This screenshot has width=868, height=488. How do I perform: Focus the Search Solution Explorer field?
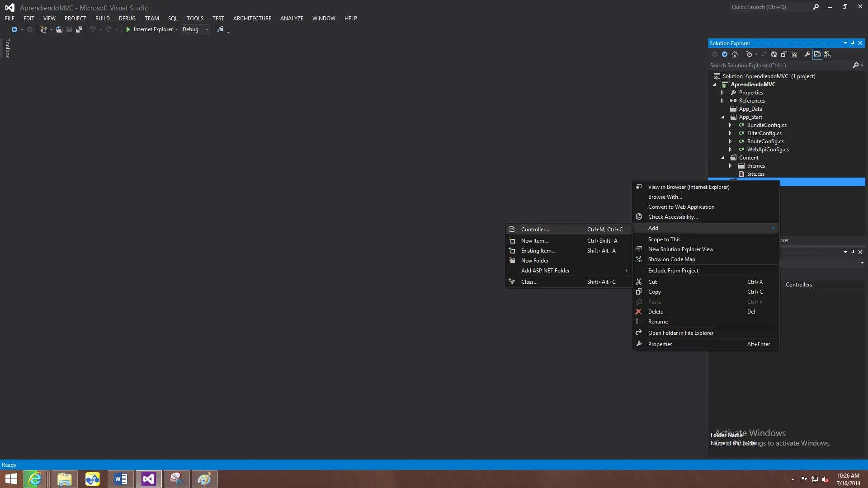click(x=780, y=66)
